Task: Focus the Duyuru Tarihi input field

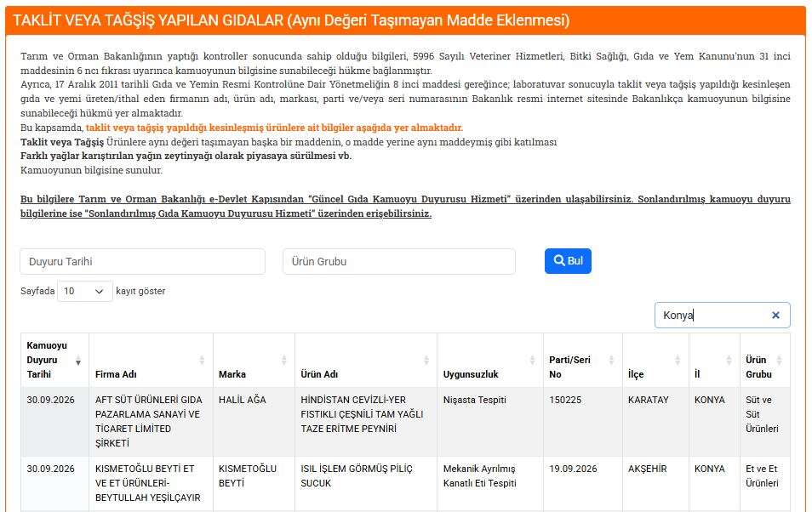Action: coord(142,261)
